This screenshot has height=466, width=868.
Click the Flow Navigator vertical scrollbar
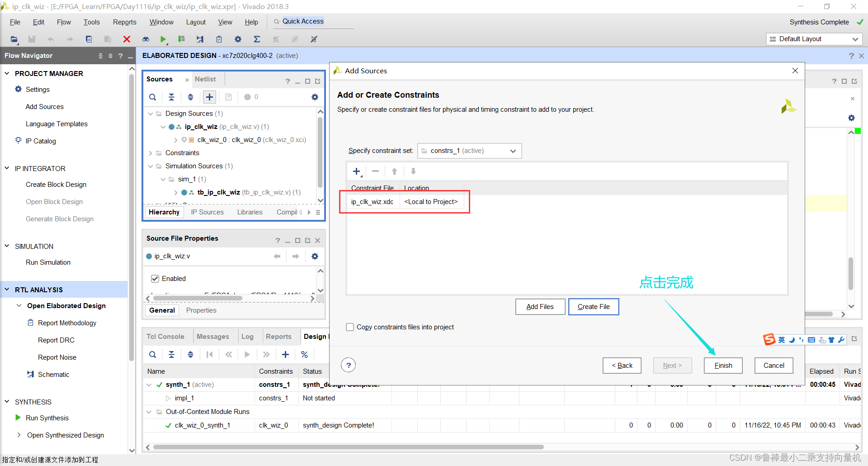[132, 217]
